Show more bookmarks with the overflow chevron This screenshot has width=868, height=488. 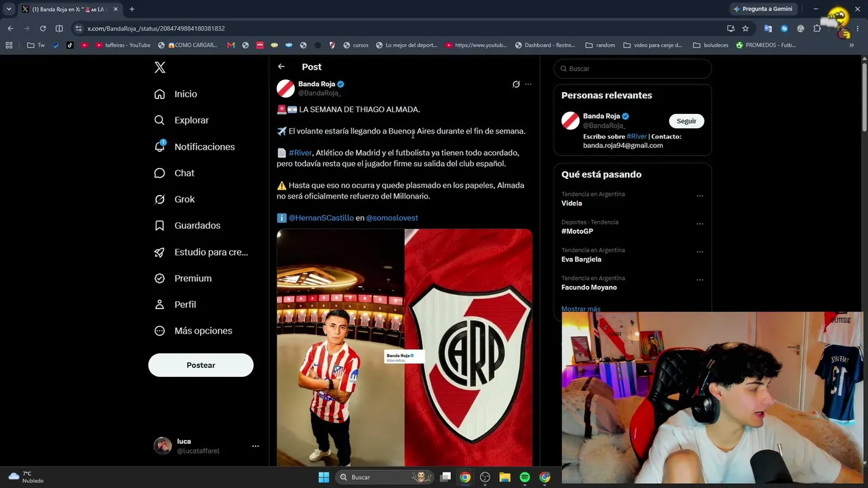click(852, 45)
